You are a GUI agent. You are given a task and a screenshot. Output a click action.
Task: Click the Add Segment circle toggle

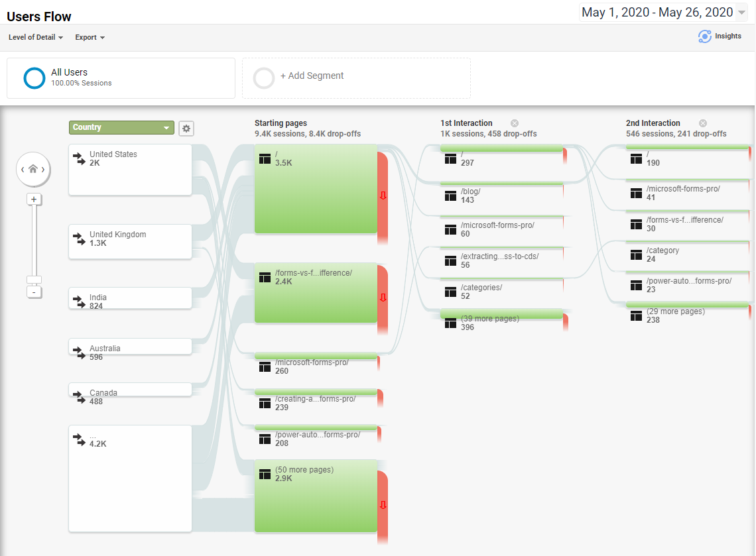point(264,78)
